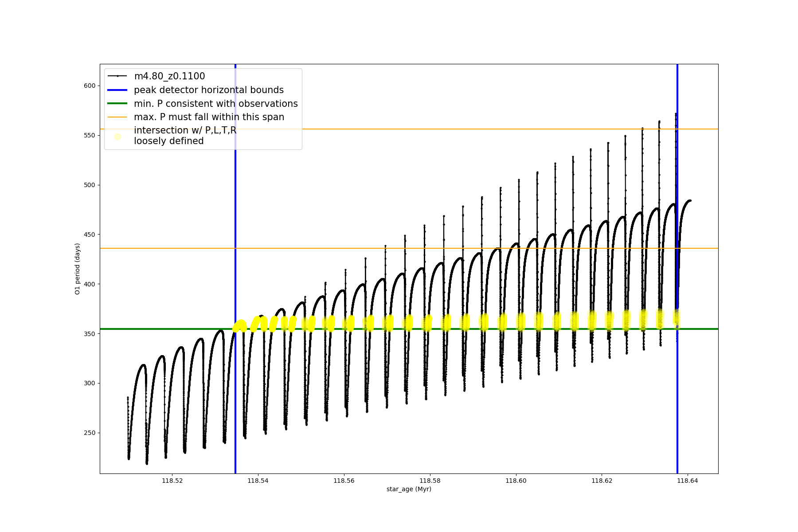Viewport: 798px width, 532px height.
Task: Click the 450 y-axis tick label
Action: tap(89, 235)
